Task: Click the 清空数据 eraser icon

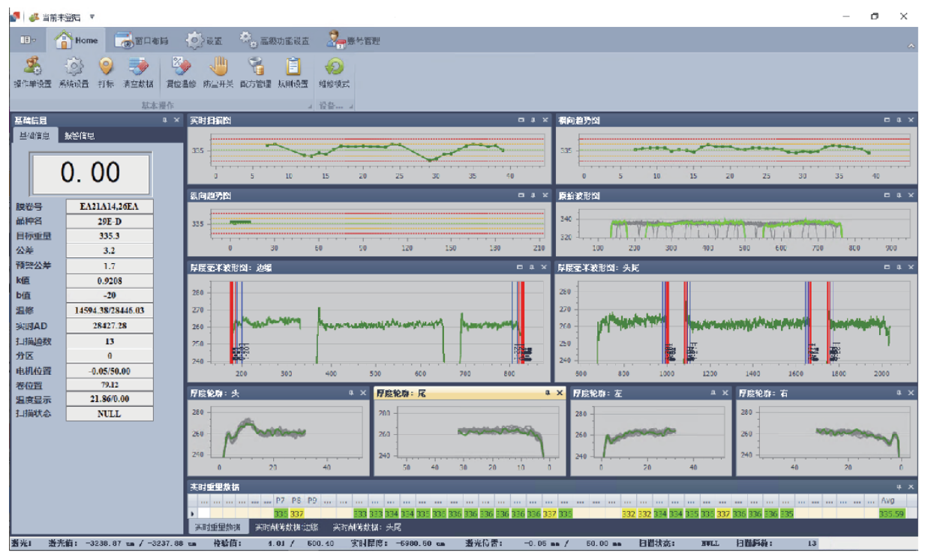Action: pyautogui.click(x=138, y=67)
